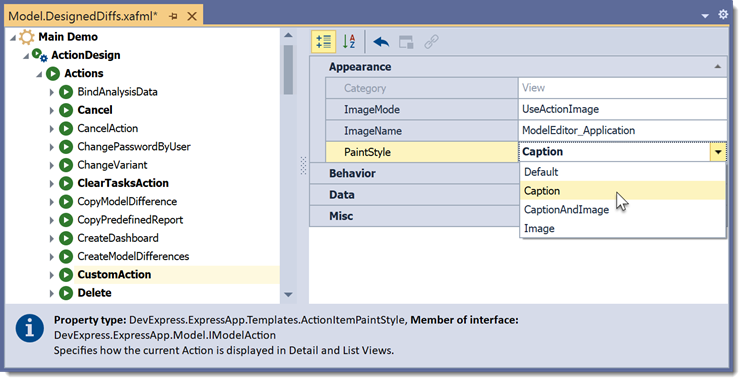Open the window settings gear icon
The width and height of the screenshot is (743, 382).
pos(723,14)
